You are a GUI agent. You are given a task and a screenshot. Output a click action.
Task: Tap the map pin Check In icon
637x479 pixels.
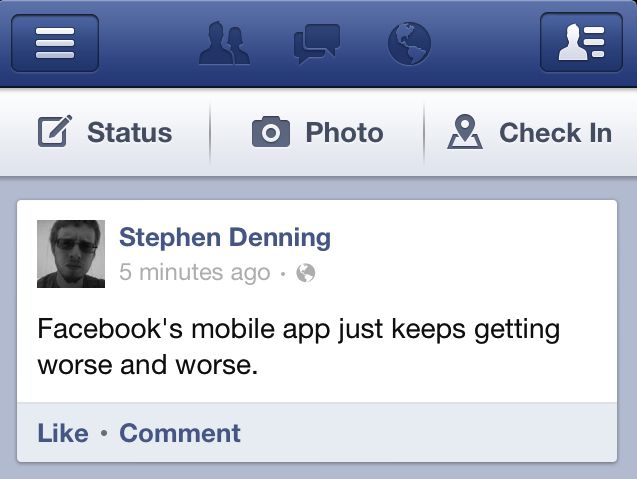pyautogui.click(x=465, y=132)
